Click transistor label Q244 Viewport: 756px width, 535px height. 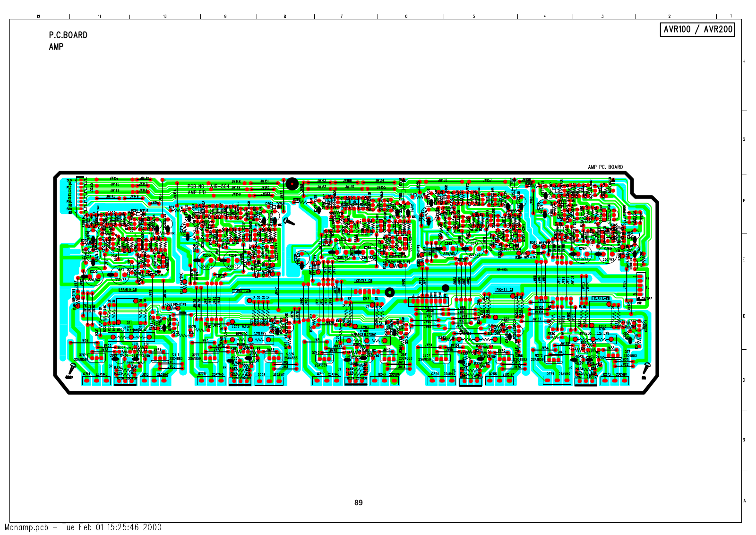click(320, 374)
